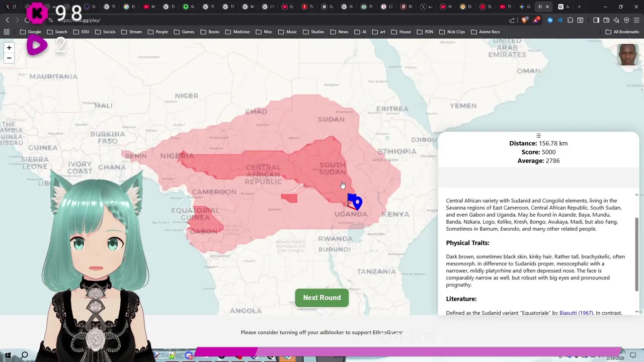Open the Medicine bookmark folder
644x362 pixels.
click(237, 32)
